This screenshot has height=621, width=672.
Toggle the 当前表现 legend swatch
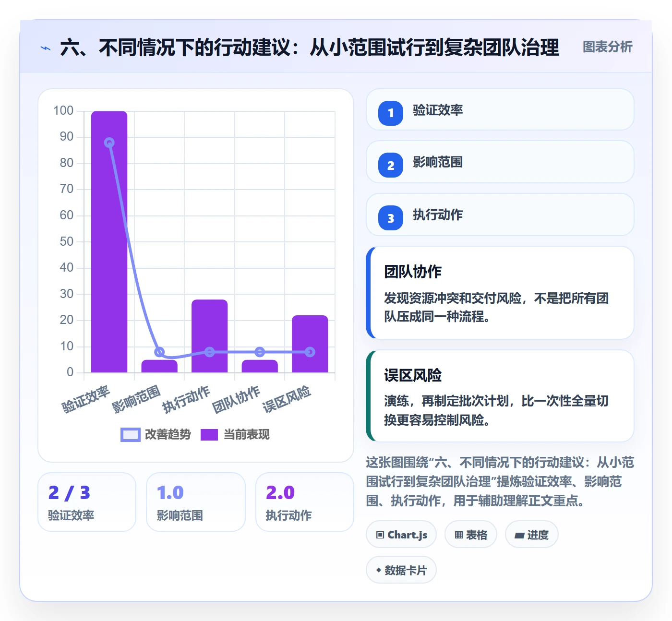(209, 434)
